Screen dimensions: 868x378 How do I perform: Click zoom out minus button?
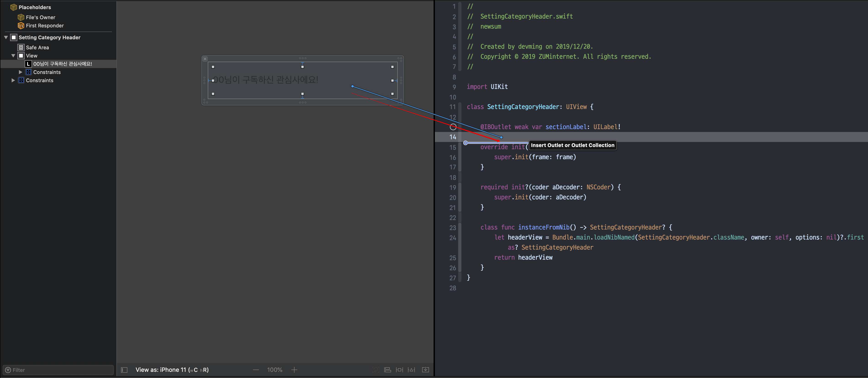click(x=256, y=370)
